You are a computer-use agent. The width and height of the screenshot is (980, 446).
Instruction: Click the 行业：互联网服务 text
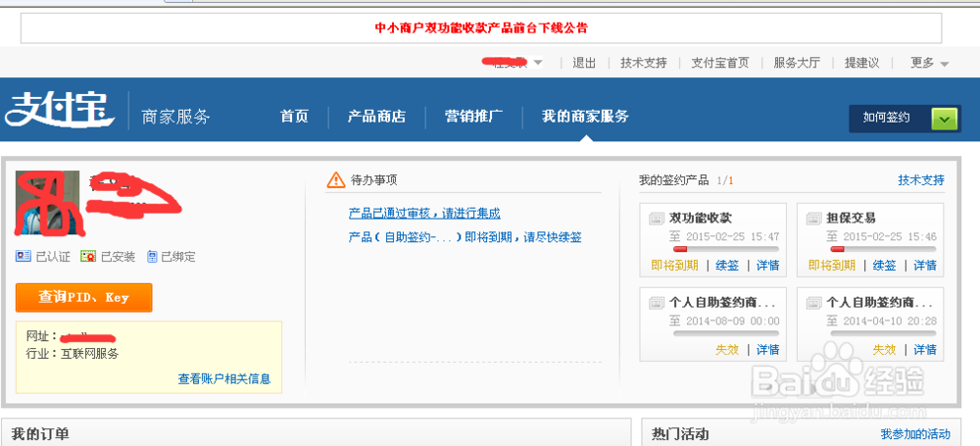73,354
